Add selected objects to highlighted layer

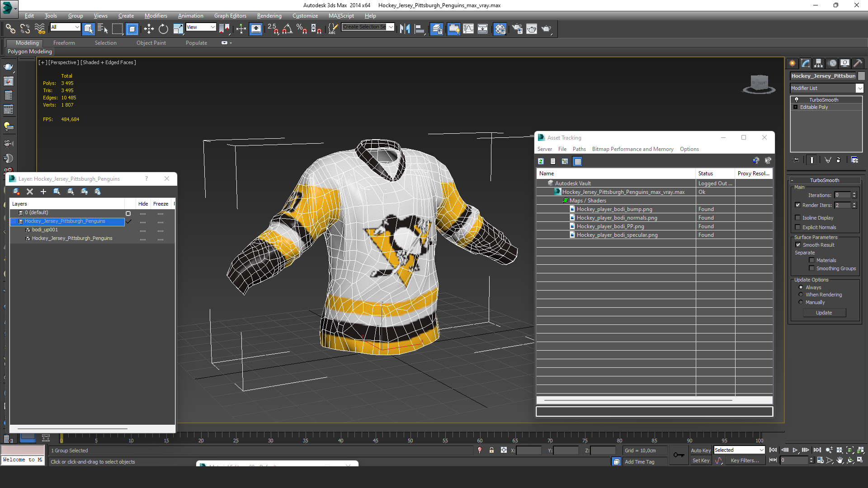(43, 192)
